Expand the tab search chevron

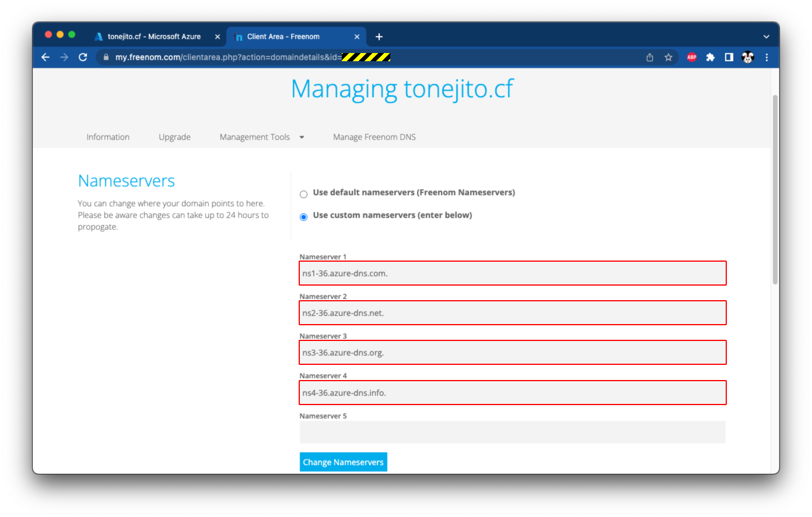coord(766,37)
